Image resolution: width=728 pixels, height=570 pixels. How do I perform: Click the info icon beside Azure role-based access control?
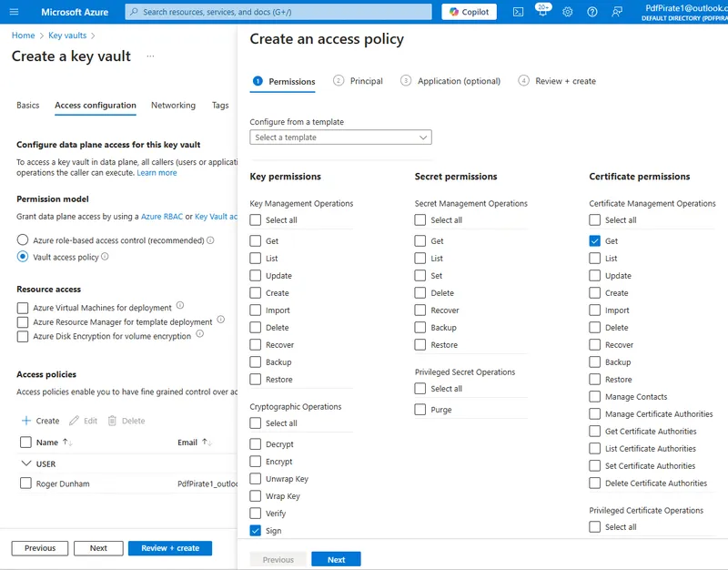[x=210, y=240]
